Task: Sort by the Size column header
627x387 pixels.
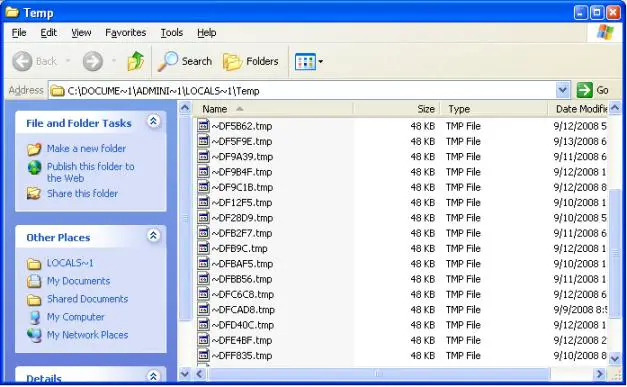Action: 397,109
